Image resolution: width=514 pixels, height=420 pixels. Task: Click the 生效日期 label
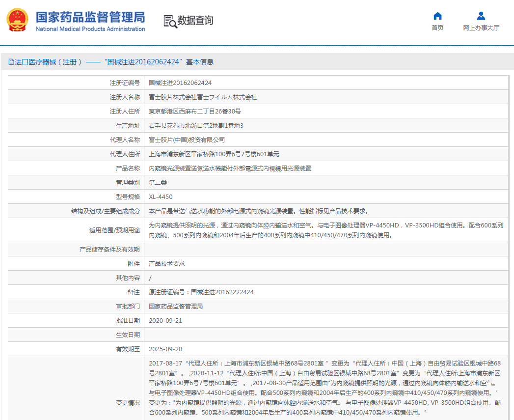[128, 335]
